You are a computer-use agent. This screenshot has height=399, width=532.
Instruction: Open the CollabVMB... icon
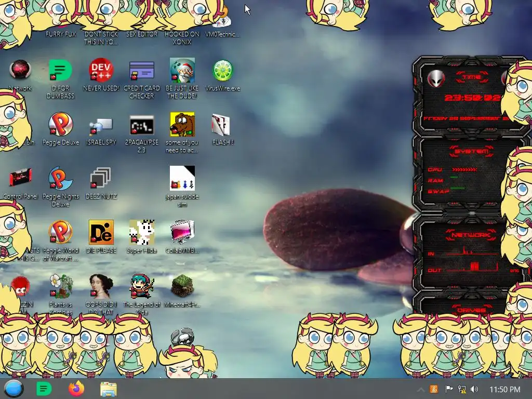click(x=182, y=232)
